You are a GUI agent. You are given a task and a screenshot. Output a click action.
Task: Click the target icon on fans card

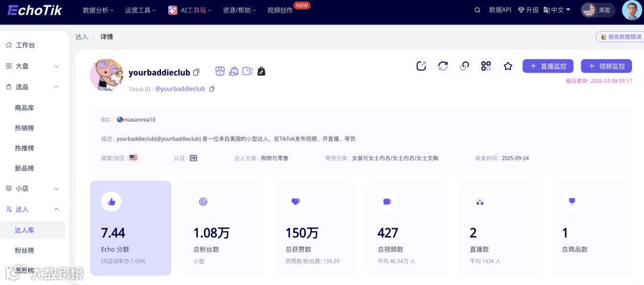tap(203, 202)
